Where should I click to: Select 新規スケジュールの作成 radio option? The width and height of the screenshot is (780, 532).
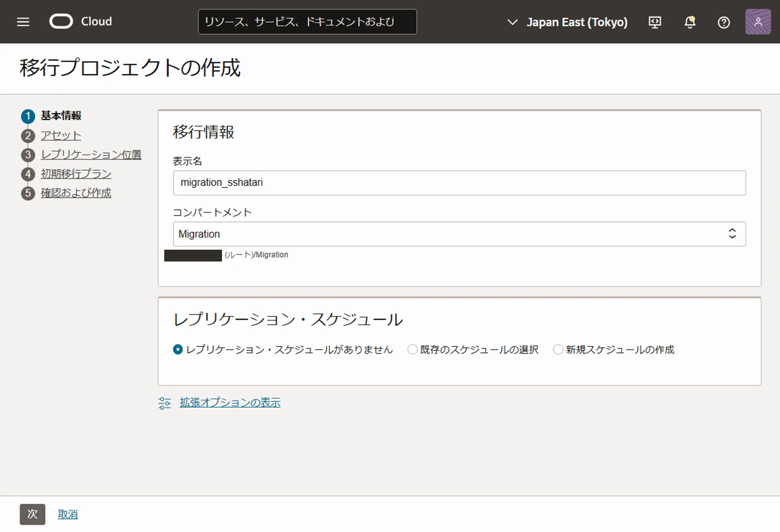coord(558,349)
